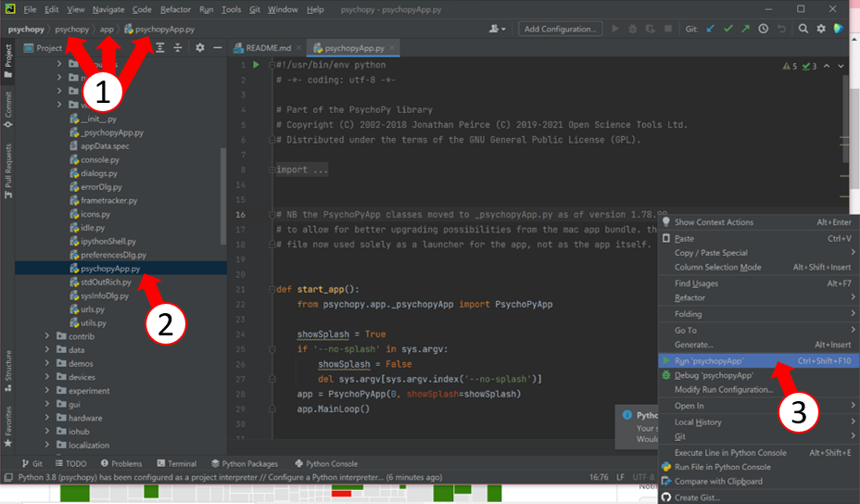
Task: Click the Search Everywhere magnifier icon
Action: (803, 29)
